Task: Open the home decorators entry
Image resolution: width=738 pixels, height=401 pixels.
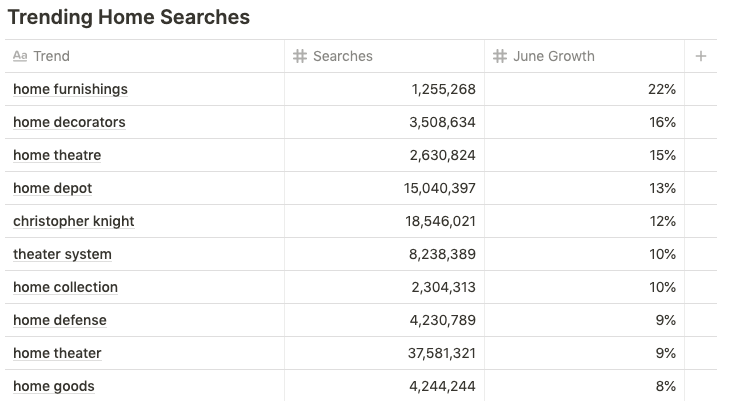Action: coord(69,122)
